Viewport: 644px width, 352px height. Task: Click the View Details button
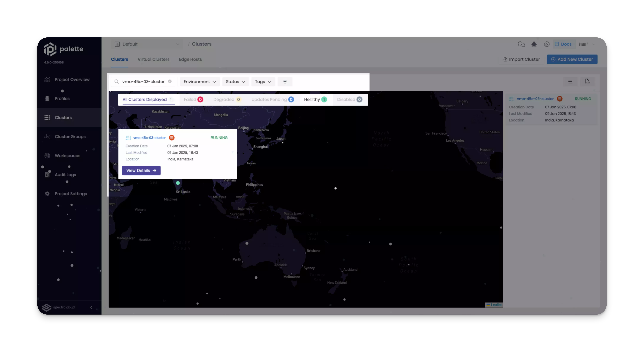pos(141,170)
